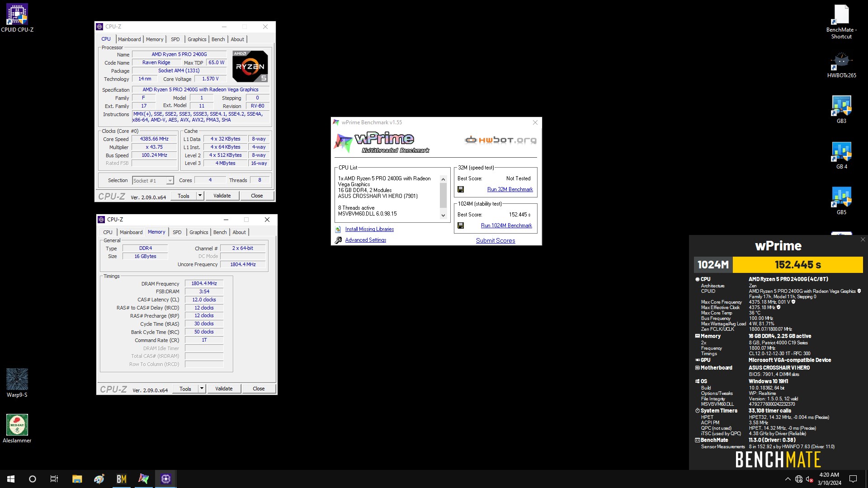Open Tools dropdown arrow in top CPU-Z

(x=200, y=196)
